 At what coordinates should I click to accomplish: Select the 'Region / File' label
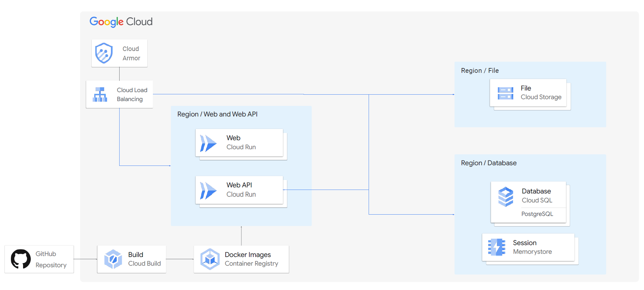[480, 71]
